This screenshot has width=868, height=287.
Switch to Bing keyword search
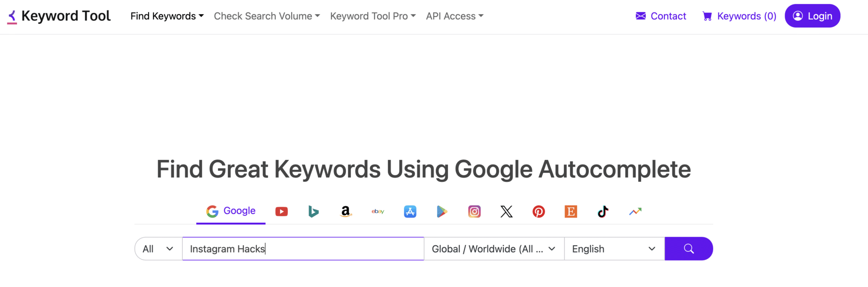pyautogui.click(x=313, y=211)
